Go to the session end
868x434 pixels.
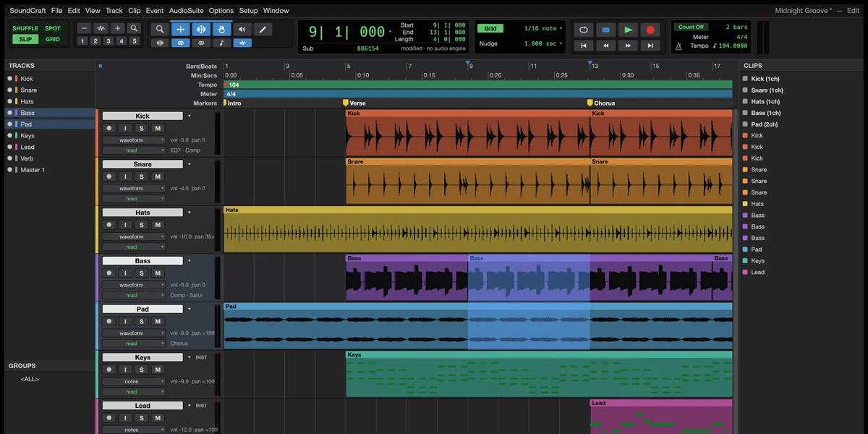click(x=650, y=46)
